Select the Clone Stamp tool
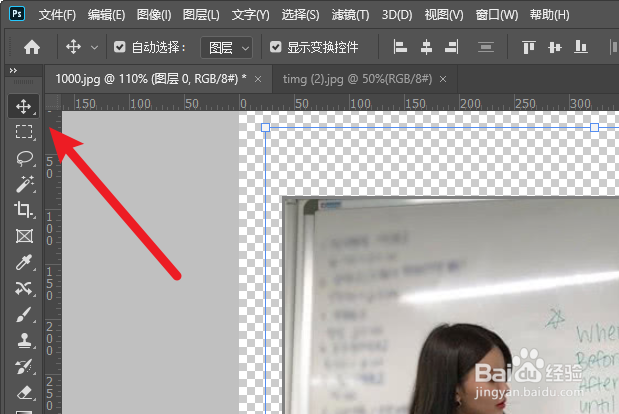The width and height of the screenshot is (619, 414). [24, 341]
